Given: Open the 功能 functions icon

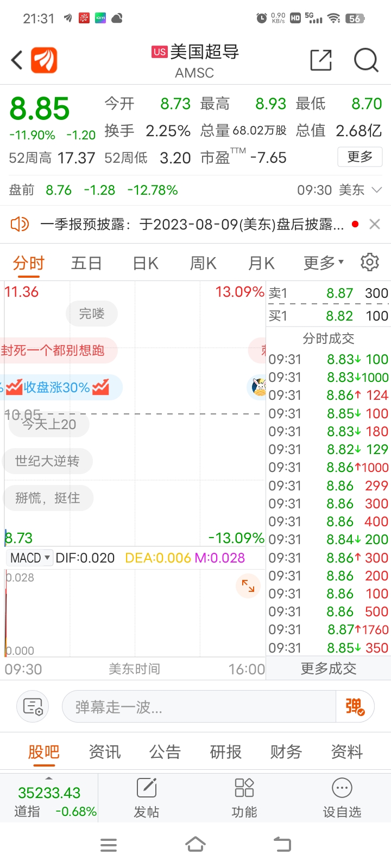Looking at the screenshot, I should (244, 797).
